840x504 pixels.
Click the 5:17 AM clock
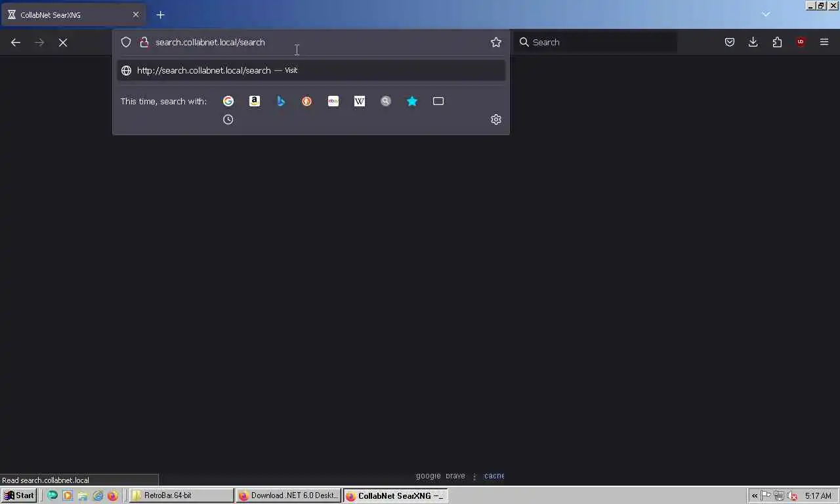tap(818, 495)
